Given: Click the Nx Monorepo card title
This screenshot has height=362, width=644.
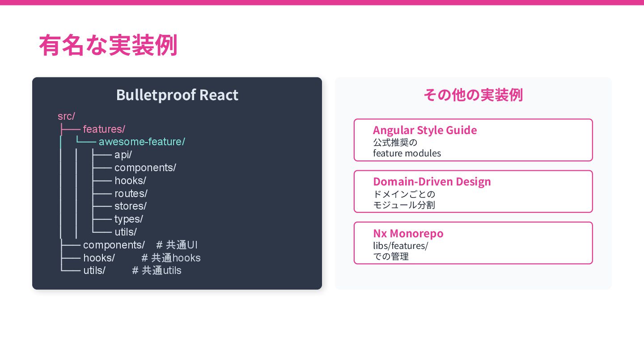Looking at the screenshot, I should pyautogui.click(x=408, y=233).
